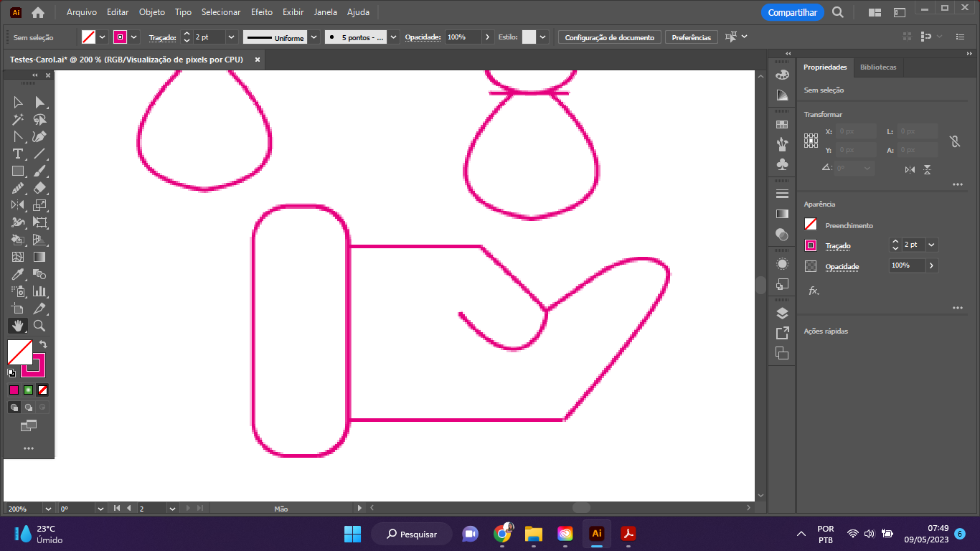
Task: Reset to default fill and stroke
Action: (11, 373)
